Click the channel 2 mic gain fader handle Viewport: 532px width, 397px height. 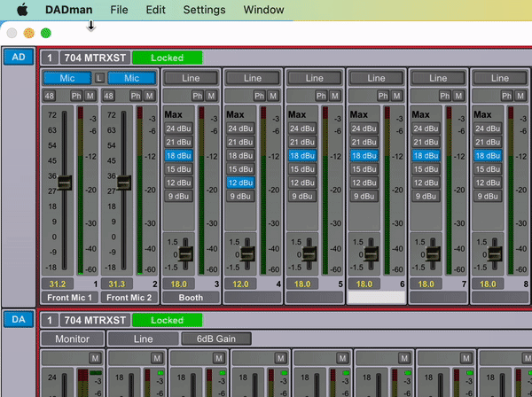coord(124,183)
